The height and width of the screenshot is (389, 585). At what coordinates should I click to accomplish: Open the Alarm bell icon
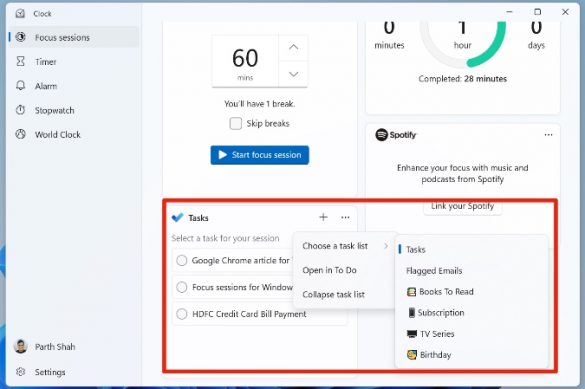pyautogui.click(x=21, y=86)
